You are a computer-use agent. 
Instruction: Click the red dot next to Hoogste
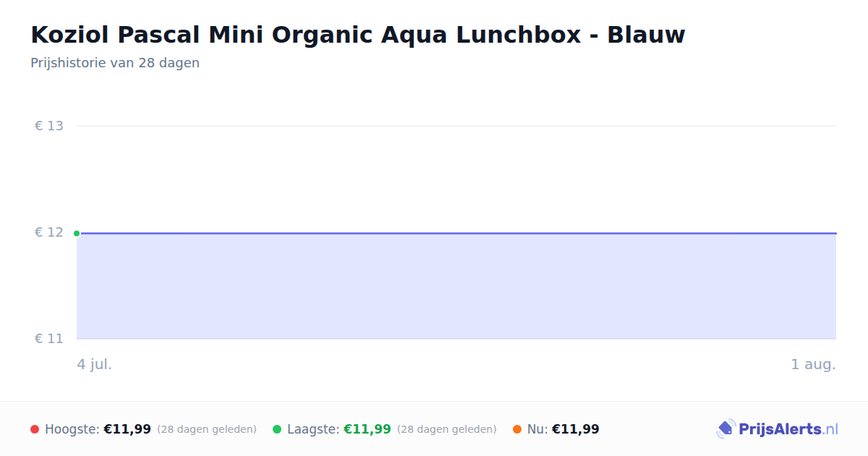[35, 429]
